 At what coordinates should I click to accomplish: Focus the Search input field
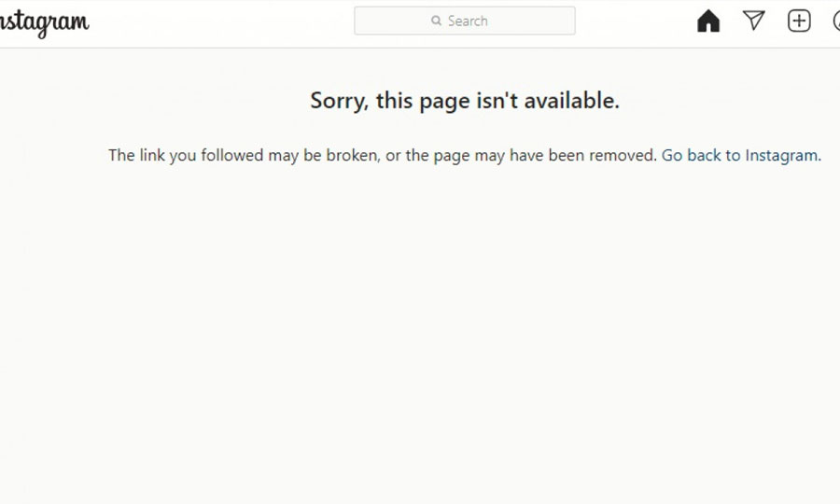tap(465, 21)
